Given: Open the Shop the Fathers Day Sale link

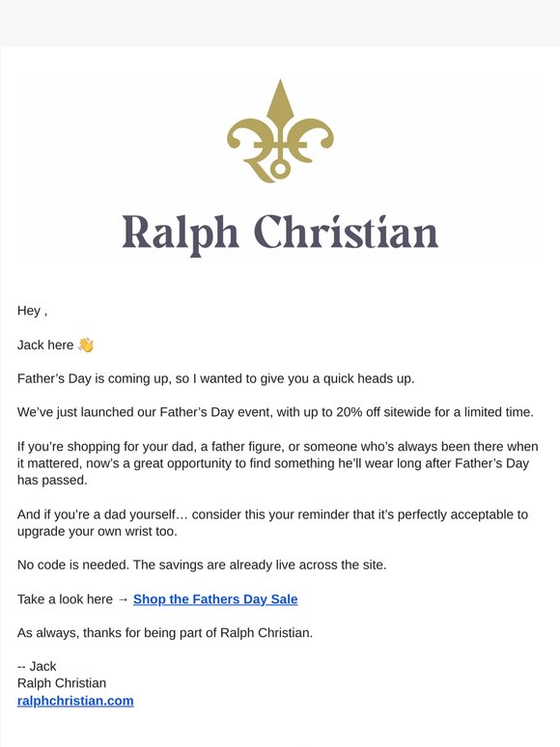Looking at the screenshot, I should (x=215, y=598).
